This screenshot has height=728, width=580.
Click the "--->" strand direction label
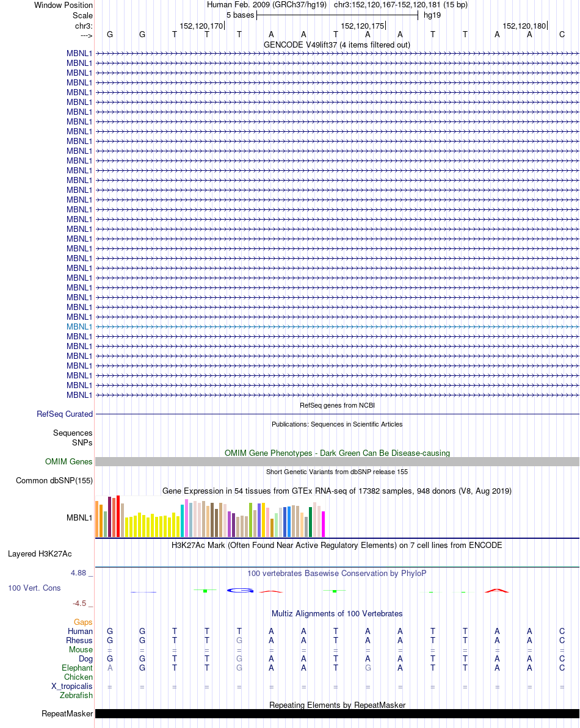[x=86, y=35]
